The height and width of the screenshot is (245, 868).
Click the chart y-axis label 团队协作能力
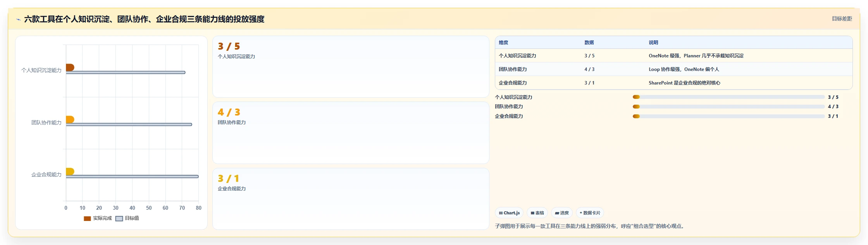coord(46,122)
